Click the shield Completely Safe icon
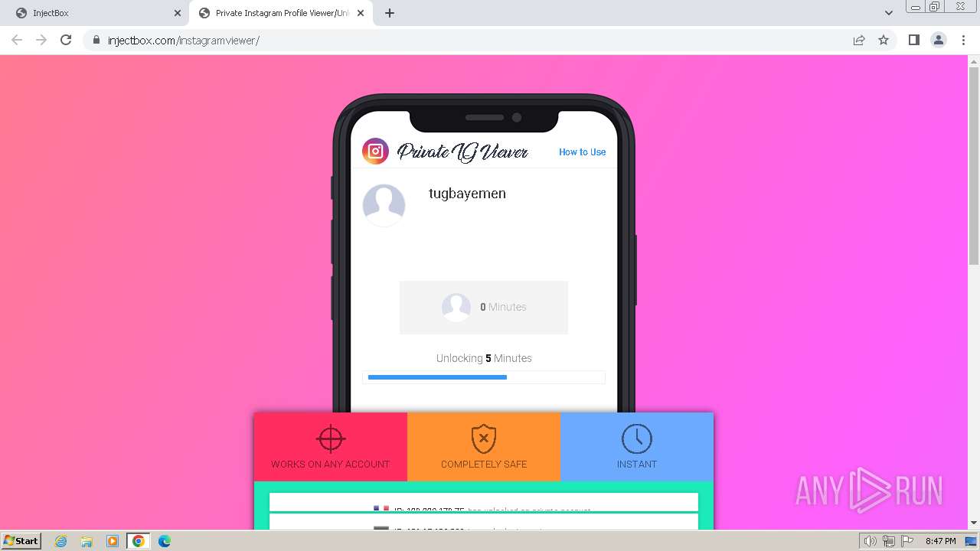 pyautogui.click(x=484, y=439)
